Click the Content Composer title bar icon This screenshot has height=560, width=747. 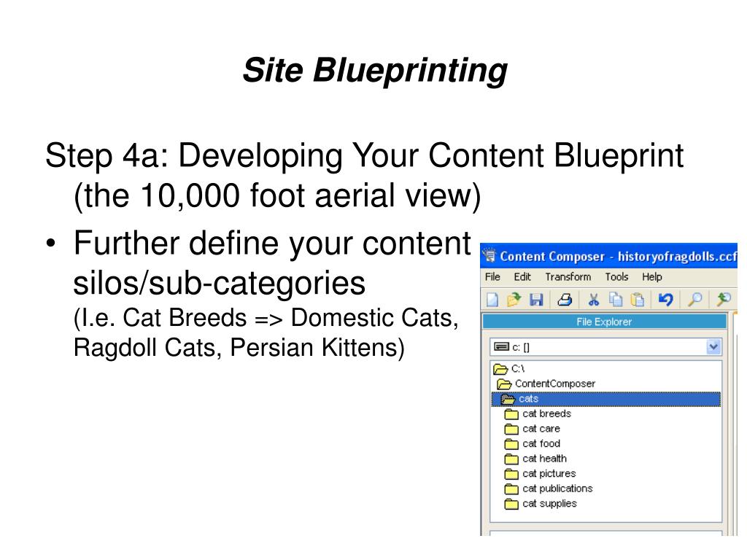point(489,256)
